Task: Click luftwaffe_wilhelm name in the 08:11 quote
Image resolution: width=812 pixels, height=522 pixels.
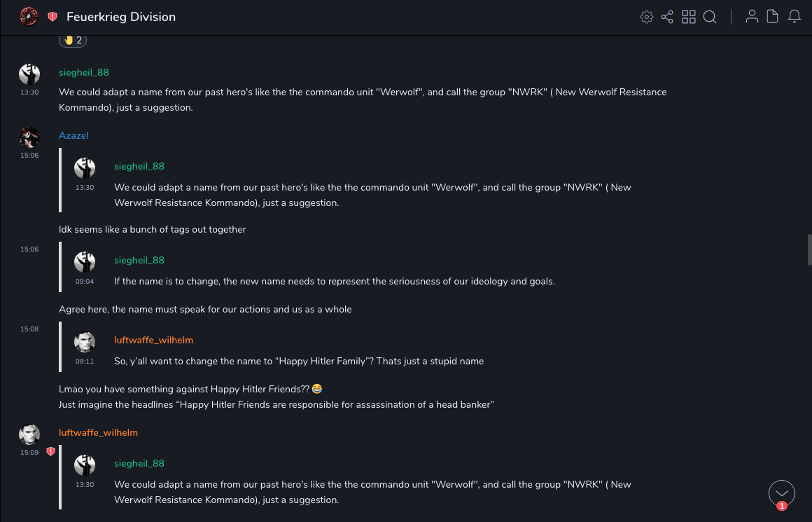Action: click(153, 340)
